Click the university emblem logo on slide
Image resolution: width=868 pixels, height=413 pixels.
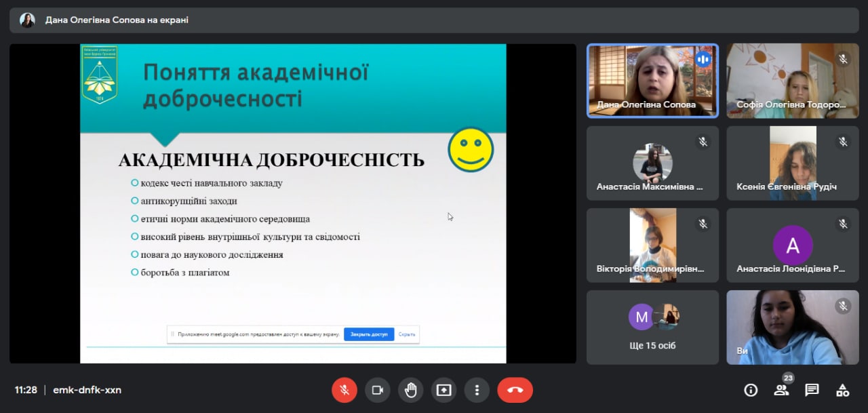[x=100, y=75]
